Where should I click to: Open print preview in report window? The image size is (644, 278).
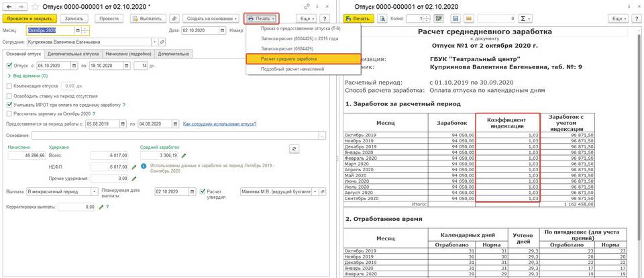[x=383, y=19]
